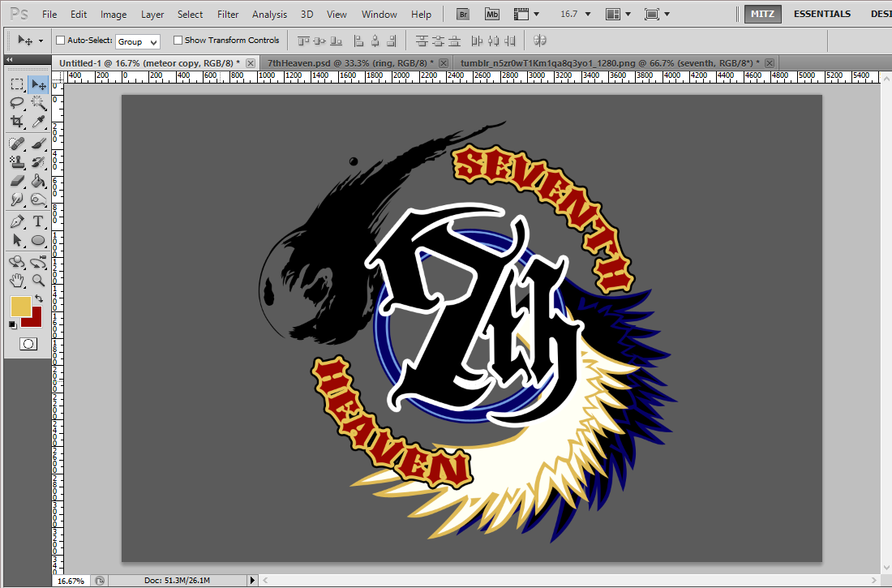Viewport: 892px width, 588px height.
Task: Select the Horizontal Type tool
Action: (x=38, y=221)
